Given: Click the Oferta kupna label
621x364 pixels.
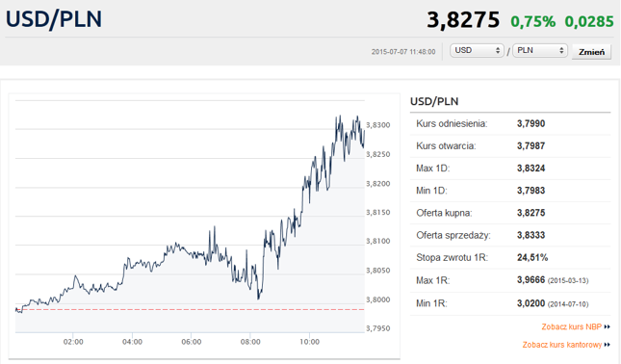Looking at the screenshot, I should tap(444, 213).
